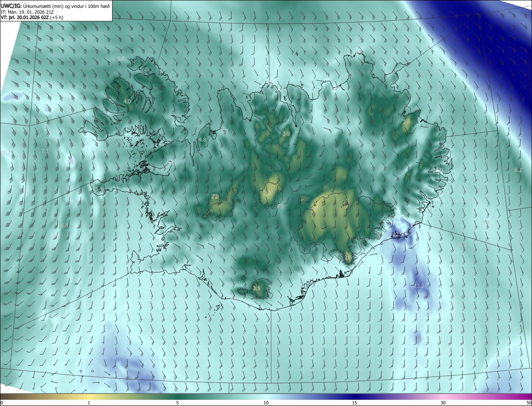
Task: Click the 50 label on the color scale
Action: (x=529, y=403)
